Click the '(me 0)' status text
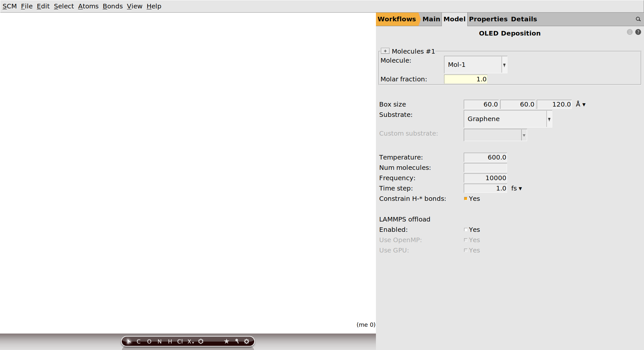 click(x=366, y=325)
